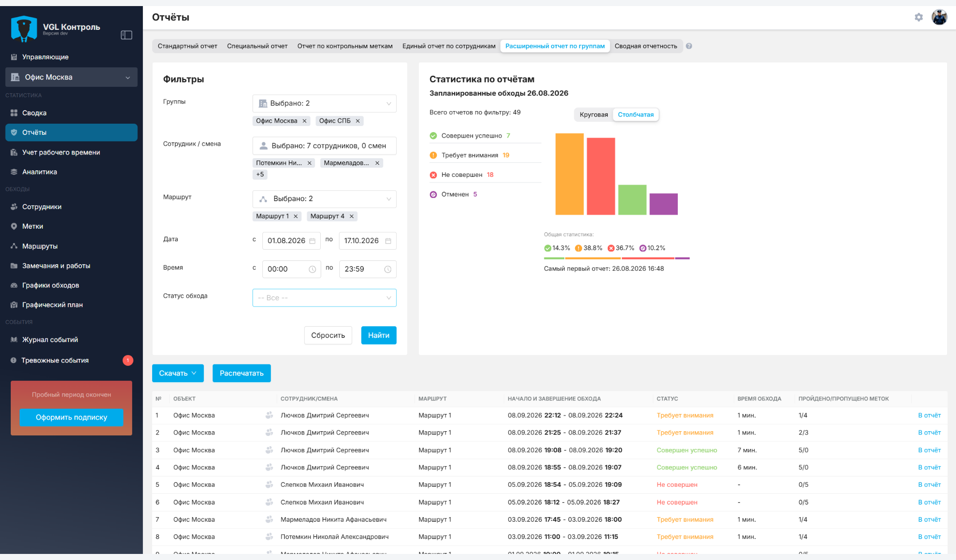Open the В отчёт link for row 1
Image resolution: width=956 pixels, height=560 pixels.
pos(929,415)
